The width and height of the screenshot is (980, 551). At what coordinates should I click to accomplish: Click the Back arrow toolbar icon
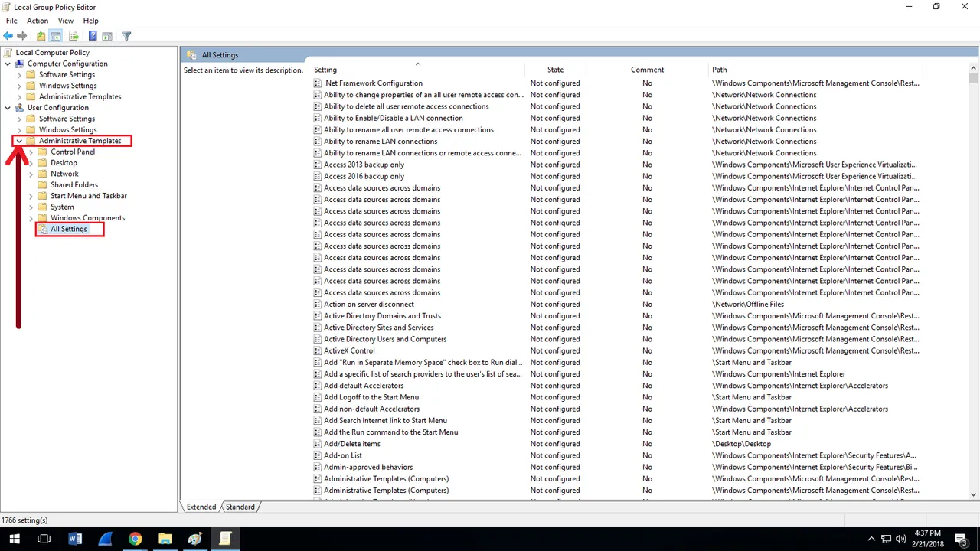point(8,36)
